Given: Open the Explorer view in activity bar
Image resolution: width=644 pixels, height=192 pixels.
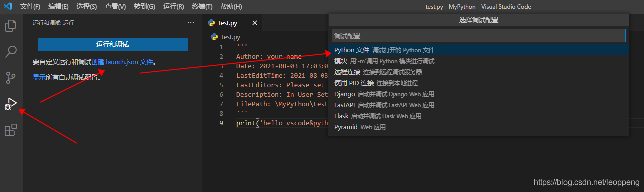Looking at the screenshot, I should point(11,26).
